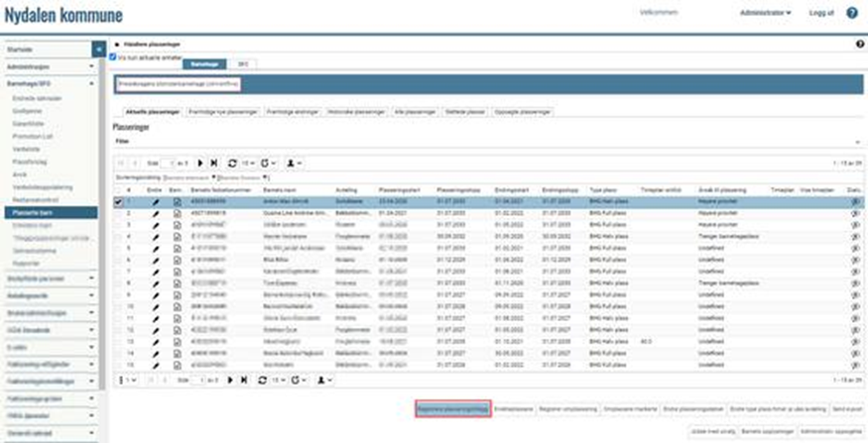Click the eye icon at end of row 1
Screen dimensions: 868x443
pos(855,202)
